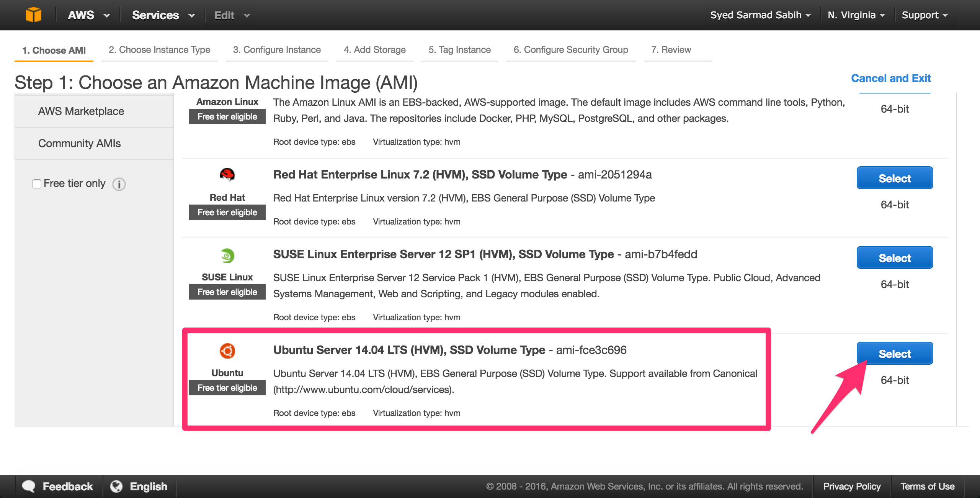This screenshot has width=980, height=498.
Task: Click the 64-bit label under Red Hat Select
Action: coord(895,205)
